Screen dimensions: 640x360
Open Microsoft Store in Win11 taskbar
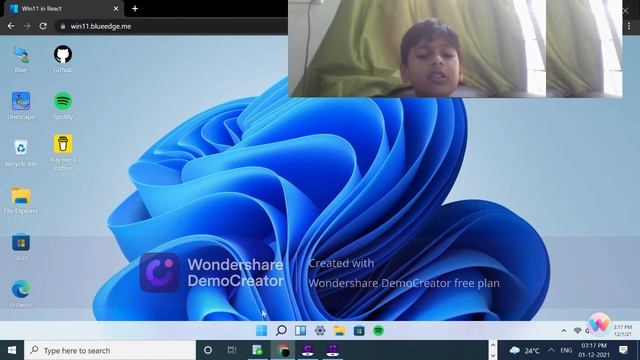359,330
